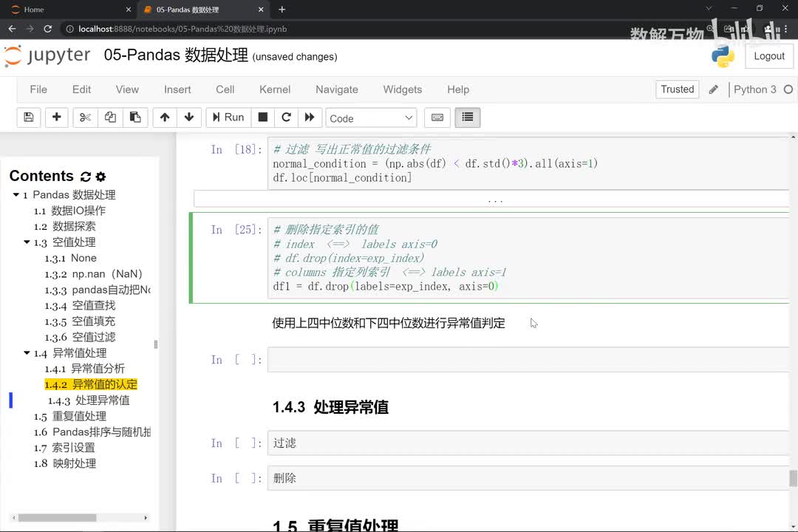Run the selected cell
The image size is (798, 532).
tap(228, 117)
